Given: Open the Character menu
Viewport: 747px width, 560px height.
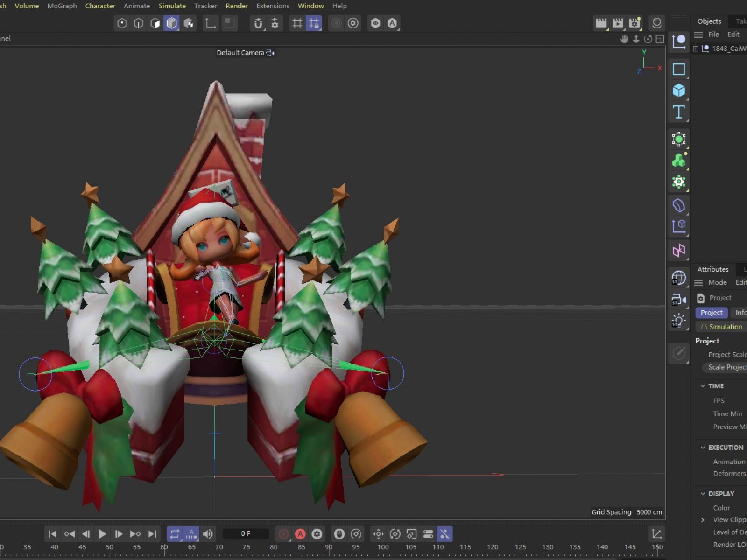Looking at the screenshot, I should click(100, 6).
